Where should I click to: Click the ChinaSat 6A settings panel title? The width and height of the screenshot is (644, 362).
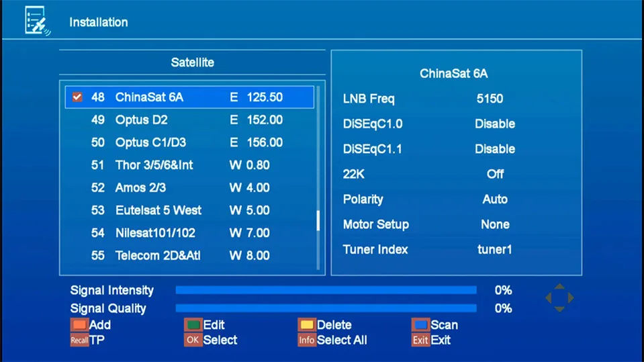[x=453, y=74]
